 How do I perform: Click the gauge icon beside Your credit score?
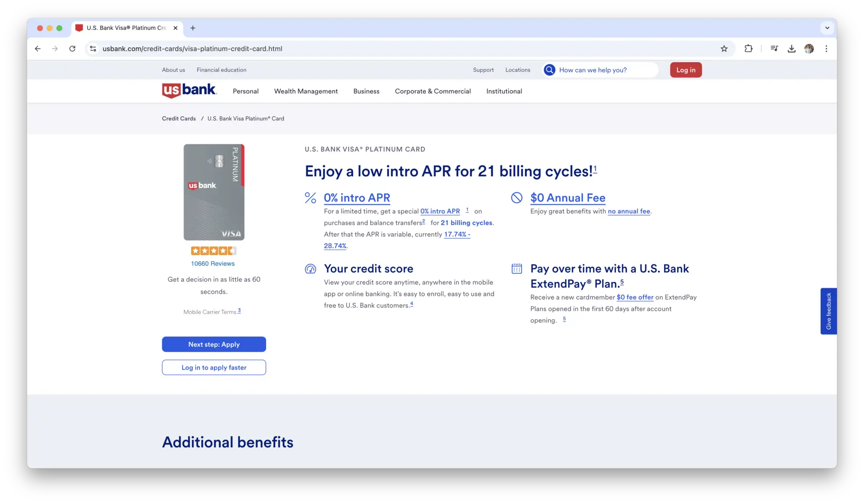coord(311,269)
